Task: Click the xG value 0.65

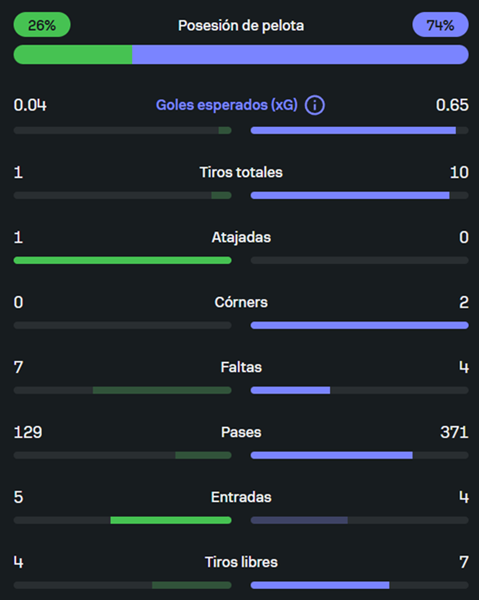Action: 452,105
